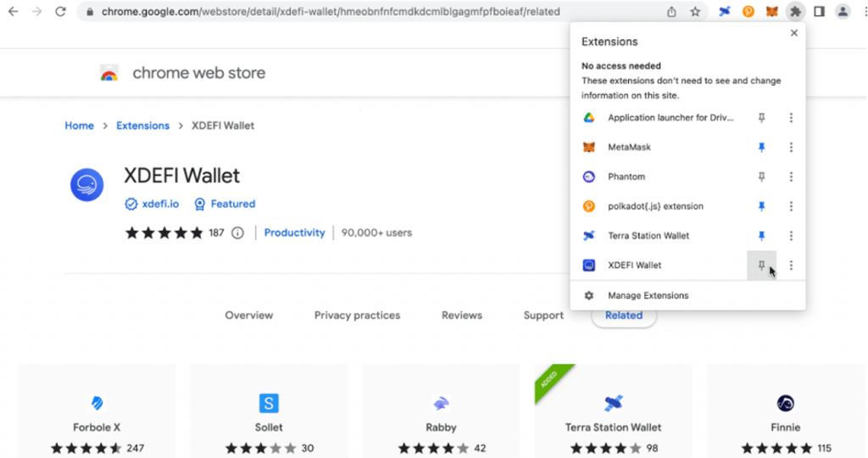Open Terra Station extension in toolbar
Viewport: 868px width, 458px height.
click(x=724, y=12)
